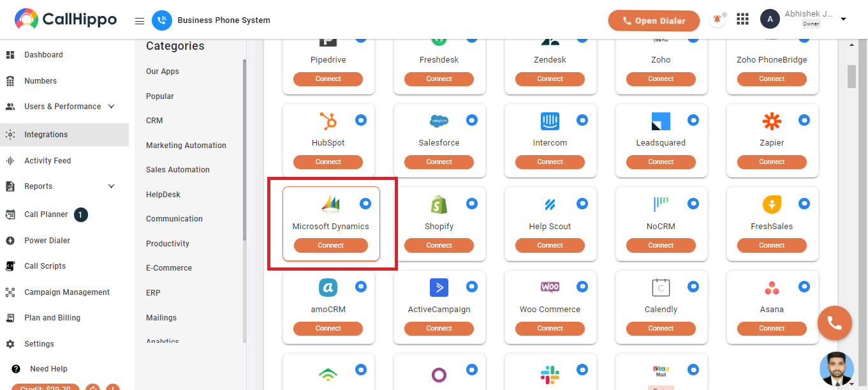Connect the Calendly integration

(661, 329)
